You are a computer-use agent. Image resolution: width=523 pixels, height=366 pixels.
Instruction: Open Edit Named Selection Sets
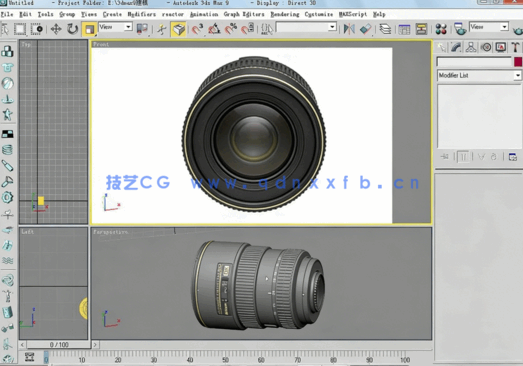pos(267,29)
